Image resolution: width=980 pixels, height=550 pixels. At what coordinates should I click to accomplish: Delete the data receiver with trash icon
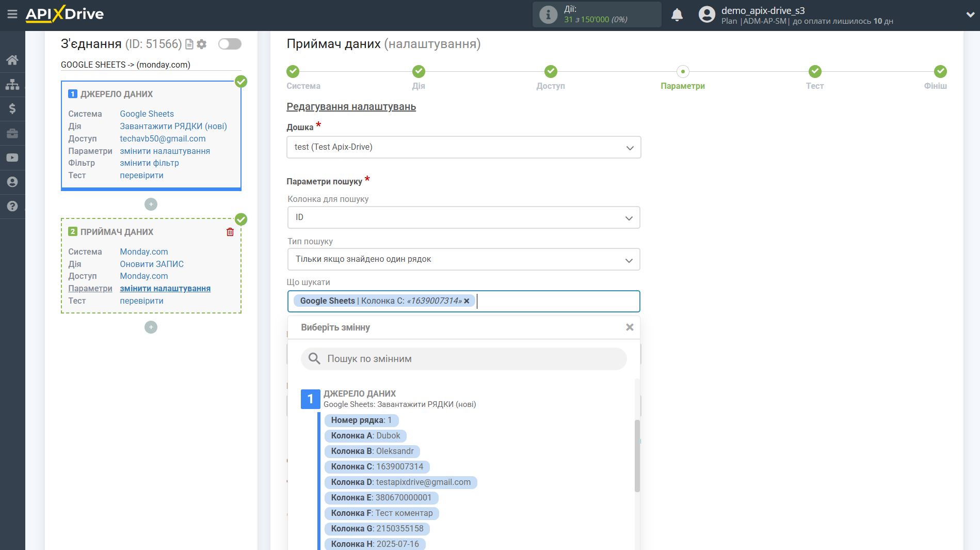230,232
